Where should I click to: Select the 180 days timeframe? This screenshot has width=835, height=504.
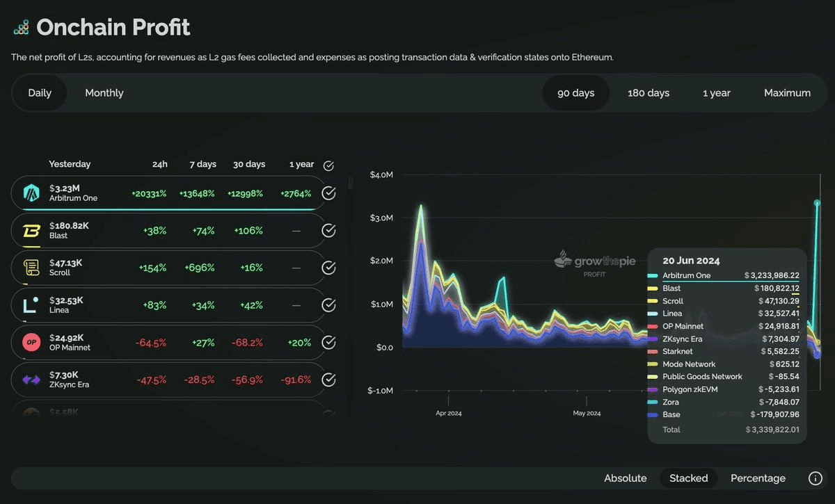click(648, 93)
